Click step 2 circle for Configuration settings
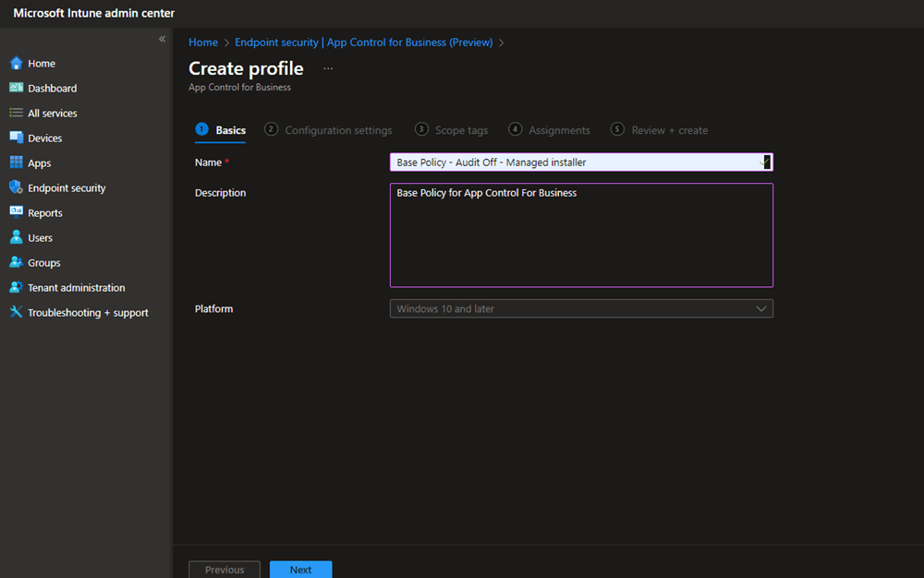Image resolution: width=924 pixels, height=578 pixels. point(271,129)
